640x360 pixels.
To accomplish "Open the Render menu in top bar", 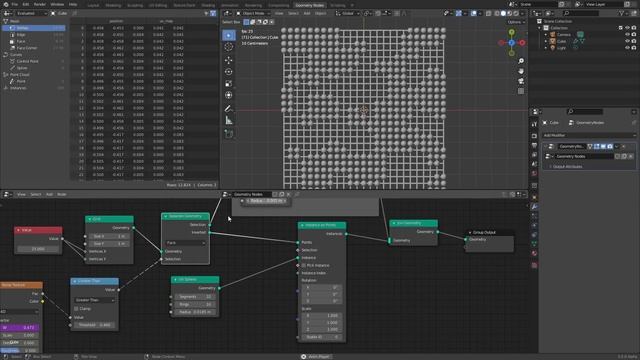I will [x=40, y=4].
